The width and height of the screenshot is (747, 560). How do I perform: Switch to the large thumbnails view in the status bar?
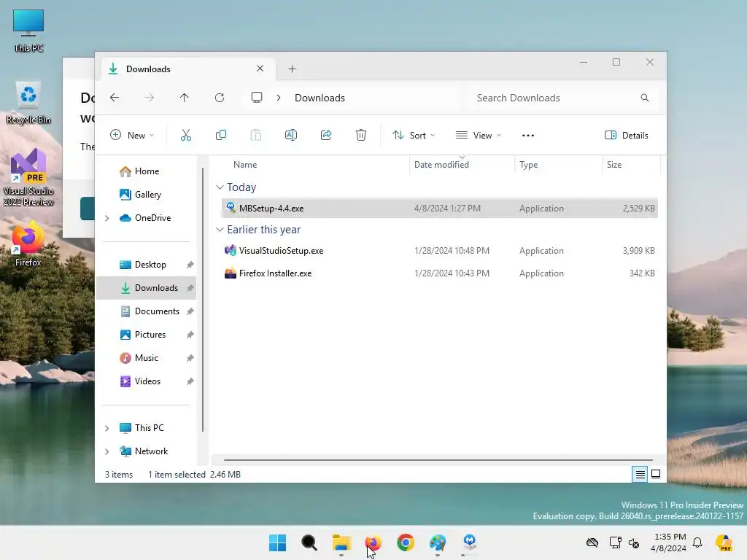pyautogui.click(x=656, y=474)
